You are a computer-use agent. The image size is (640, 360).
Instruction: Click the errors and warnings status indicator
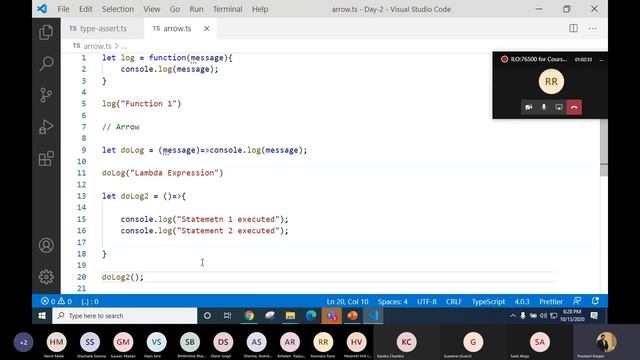pyautogui.click(x=56, y=302)
